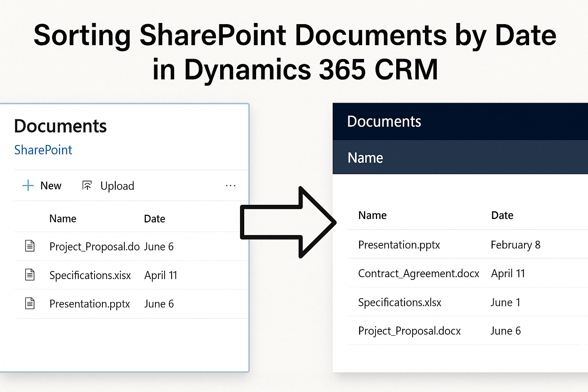The width and height of the screenshot is (588, 392).
Task: Select the Name tab in dark header
Action: 365,158
